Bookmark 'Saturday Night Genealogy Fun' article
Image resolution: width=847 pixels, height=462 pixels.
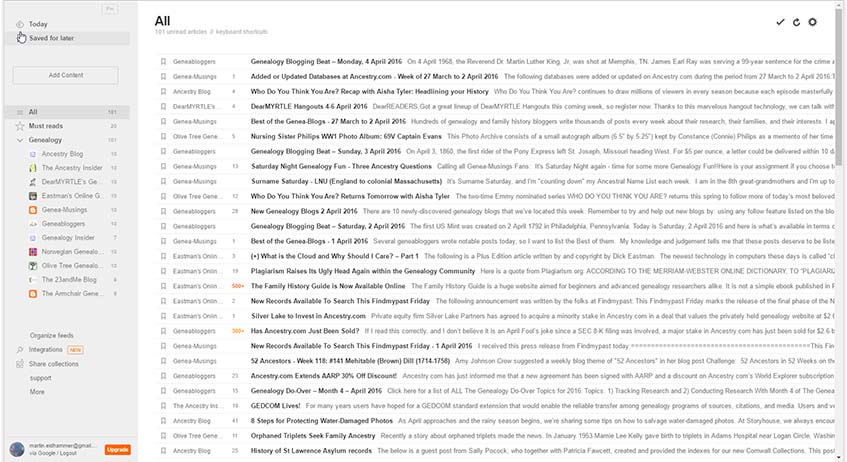click(x=163, y=166)
